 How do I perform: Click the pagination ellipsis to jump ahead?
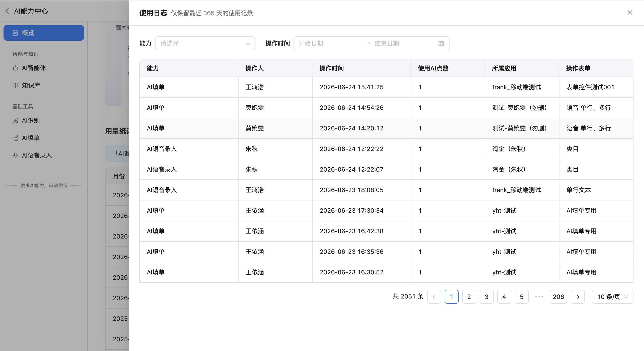point(539,297)
